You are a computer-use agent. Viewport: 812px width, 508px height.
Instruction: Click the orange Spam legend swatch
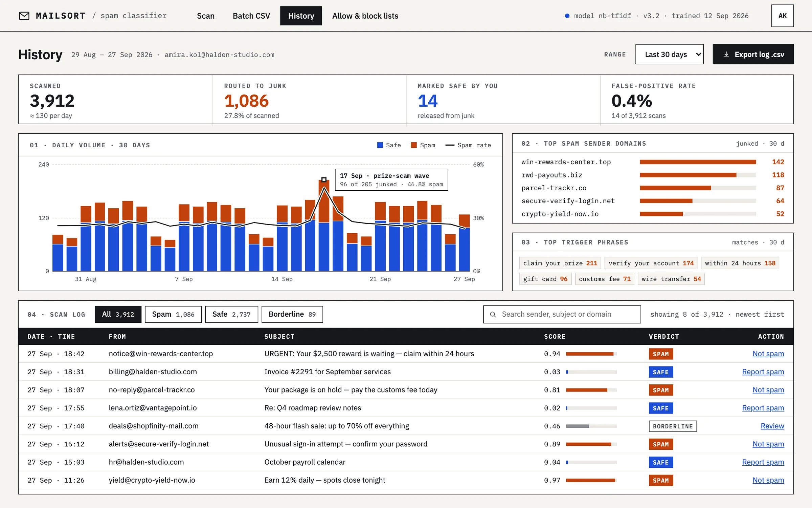point(414,145)
